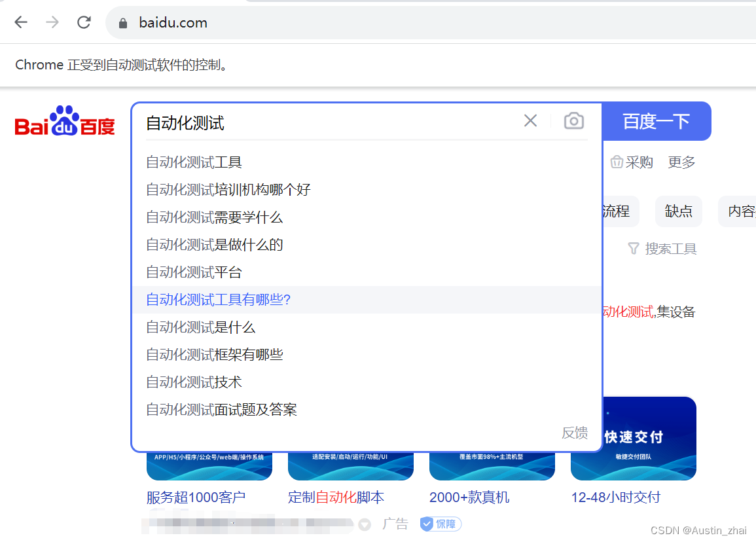The width and height of the screenshot is (756, 542).
Task: Open link 2000+款真机
Action: click(469, 497)
